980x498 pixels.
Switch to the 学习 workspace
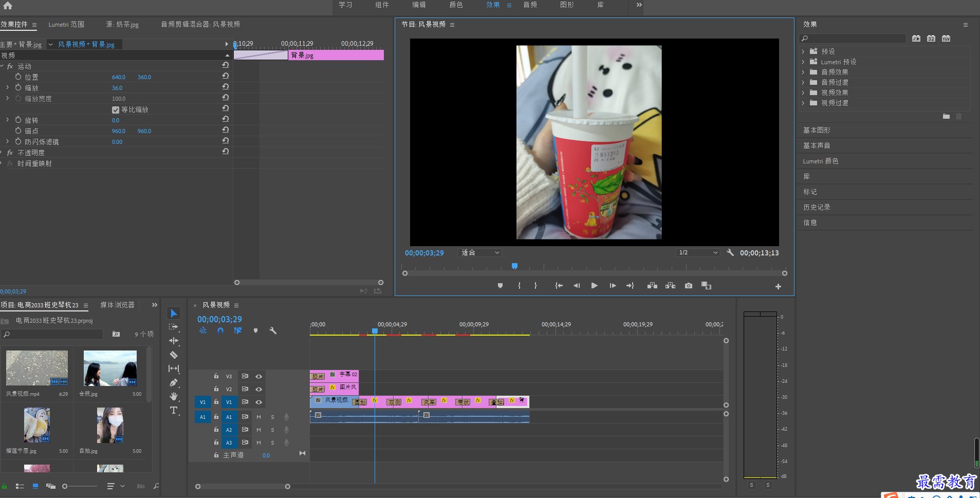click(x=345, y=5)
